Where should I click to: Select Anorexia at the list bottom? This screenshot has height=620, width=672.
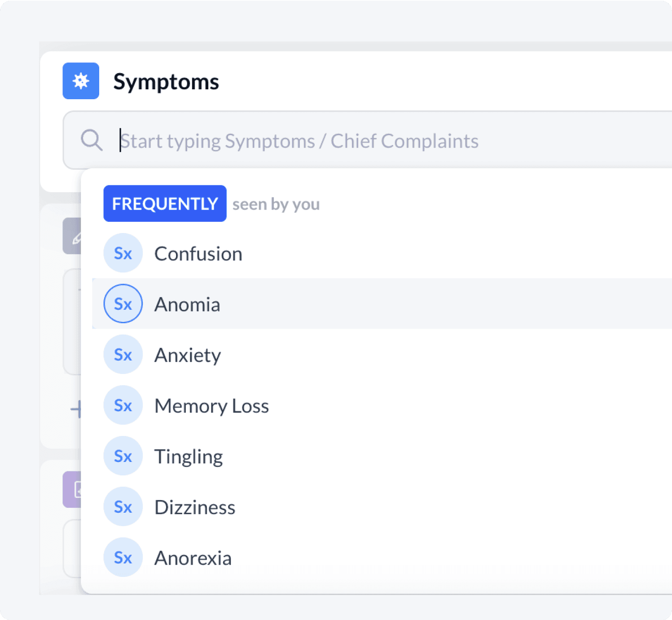point(193,558)
